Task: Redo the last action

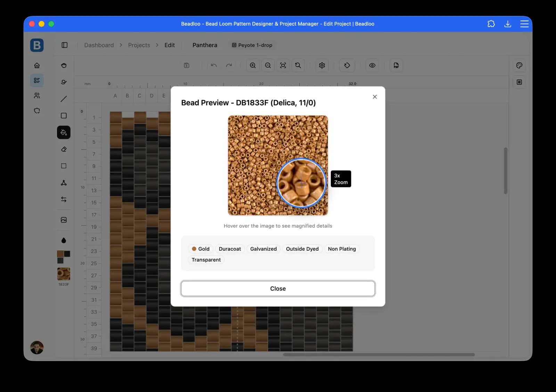Action: pos(229,65)
